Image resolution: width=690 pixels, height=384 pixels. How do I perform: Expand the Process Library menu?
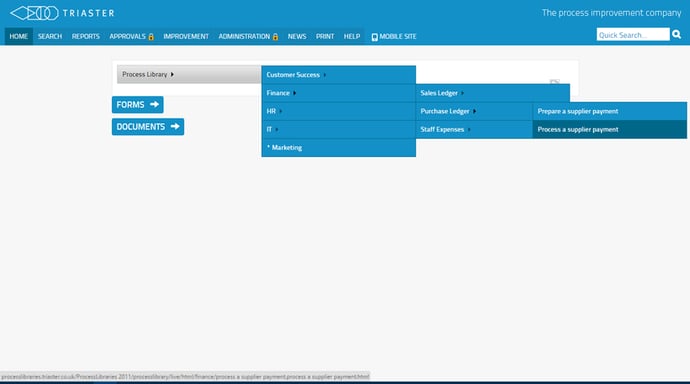point(189,74)
